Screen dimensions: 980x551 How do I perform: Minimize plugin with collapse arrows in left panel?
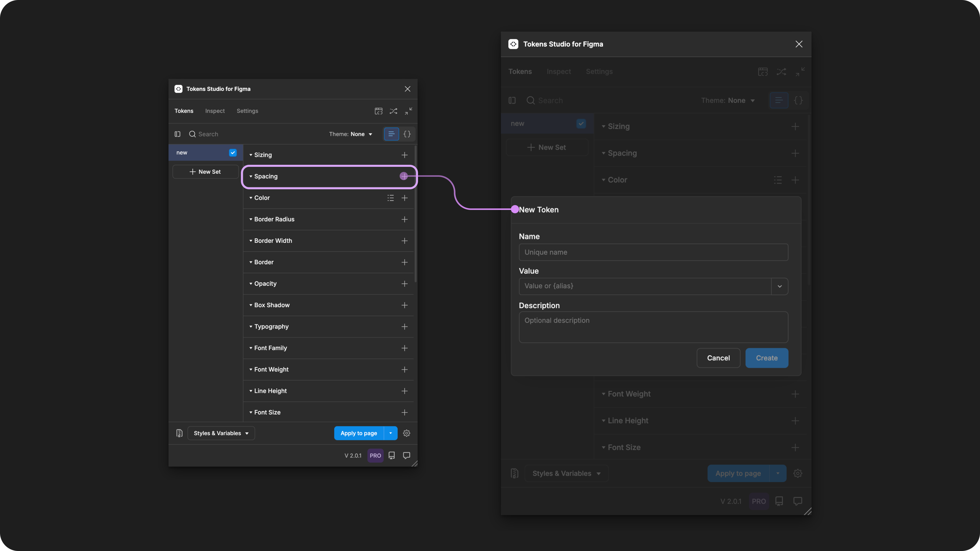click(x=408, y=111)
